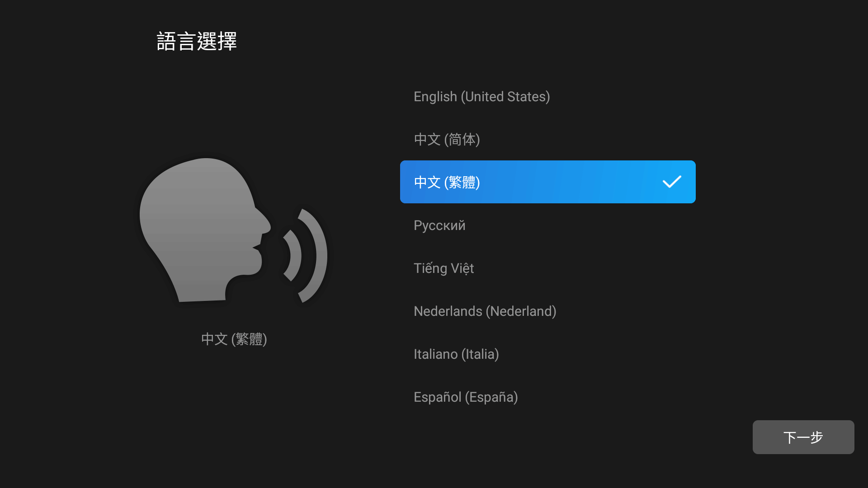Click the word Español at the list bottom
Viewport: 868px width, 488px height.
[437, 397]
